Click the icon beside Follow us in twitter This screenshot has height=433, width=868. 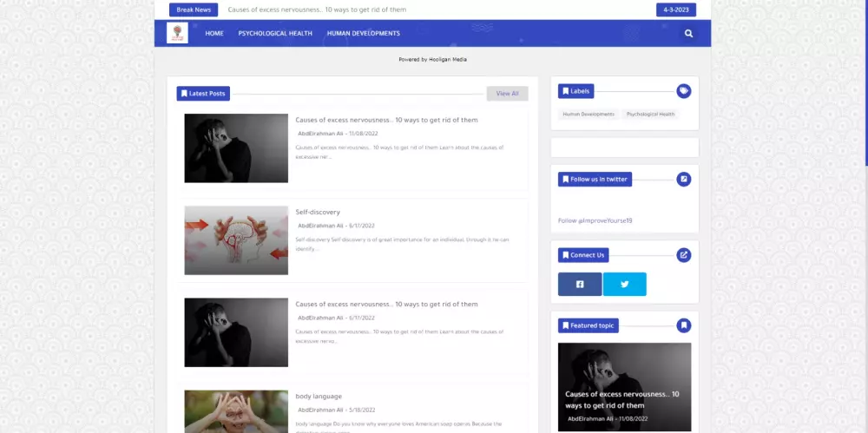point(684,179)
